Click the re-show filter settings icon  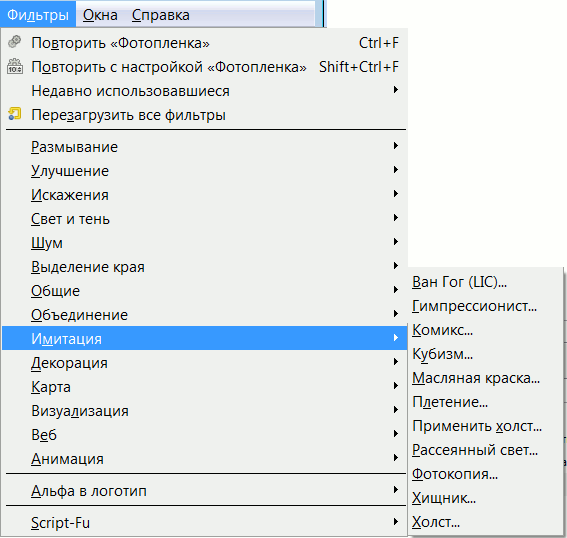point(14,66)
